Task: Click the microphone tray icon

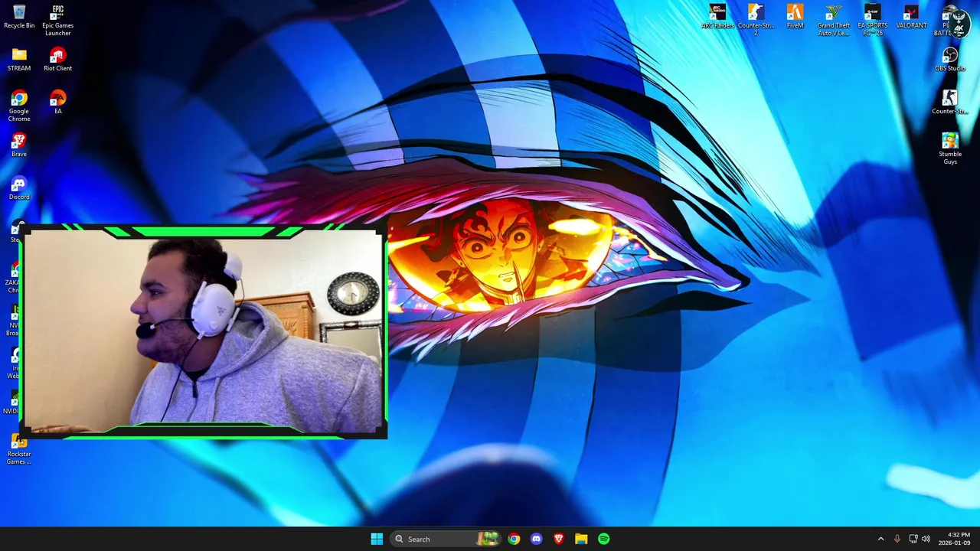Action: 897,539
